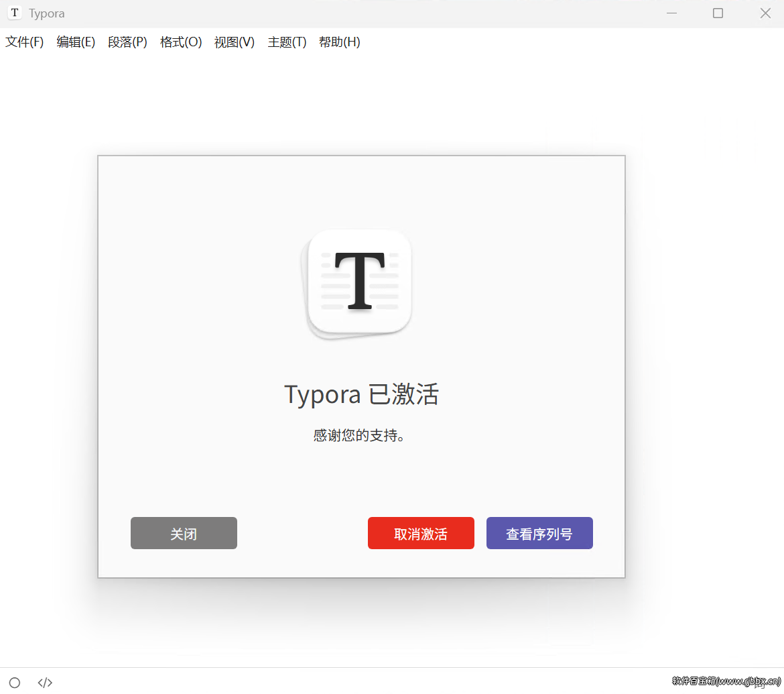Maximize the Typora window
The image size is (784, 694).
click(x=718, y=13)
